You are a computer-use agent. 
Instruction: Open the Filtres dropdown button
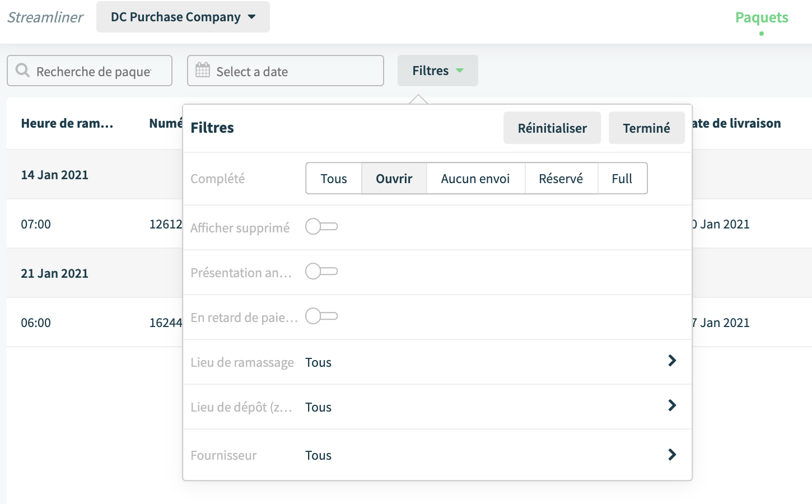point(438,71)
